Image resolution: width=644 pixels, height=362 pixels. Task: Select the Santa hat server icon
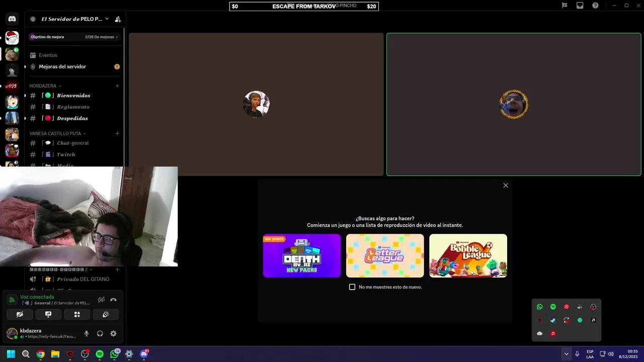(x=12, y=38)
